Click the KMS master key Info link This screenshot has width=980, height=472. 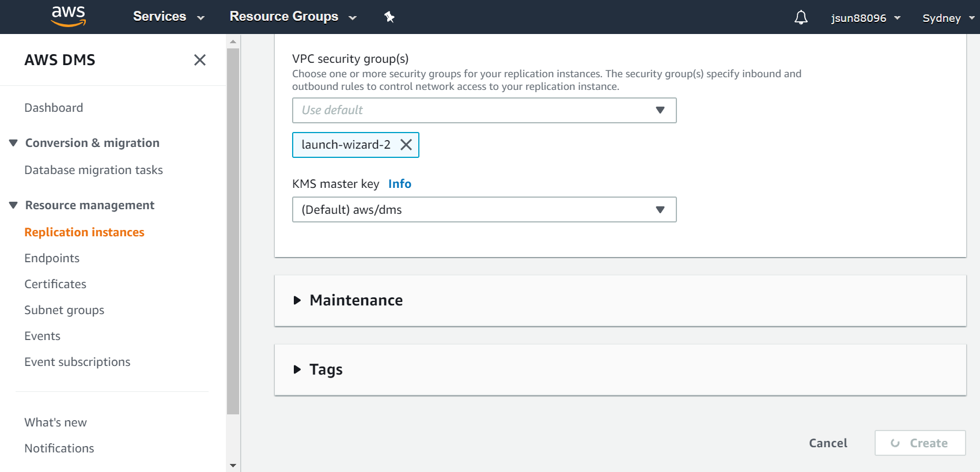399,184
